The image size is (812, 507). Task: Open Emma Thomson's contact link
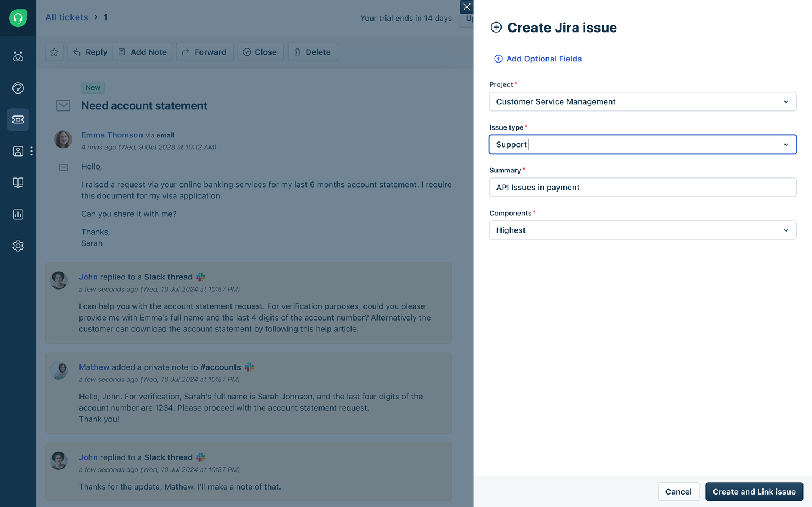click(x=112, y=135)
